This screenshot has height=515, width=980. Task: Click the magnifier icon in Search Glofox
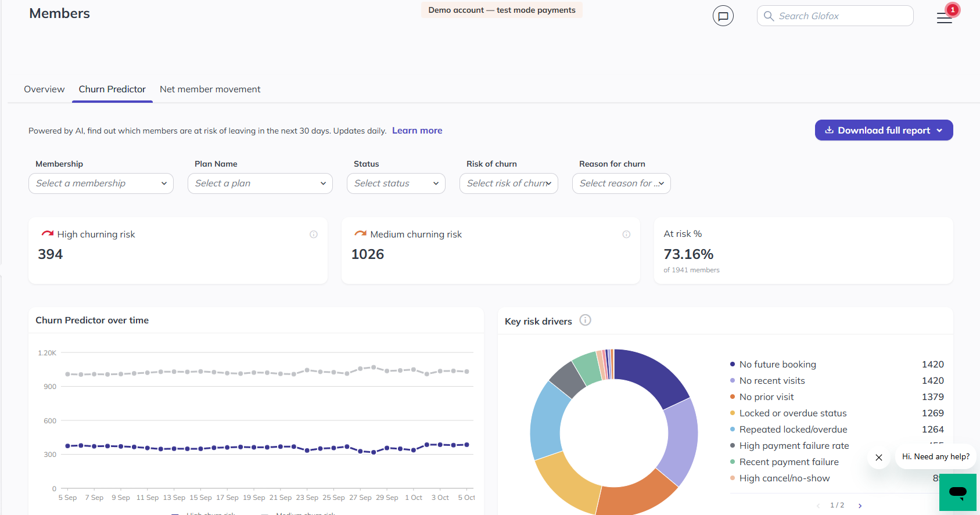tap(769, 16)
